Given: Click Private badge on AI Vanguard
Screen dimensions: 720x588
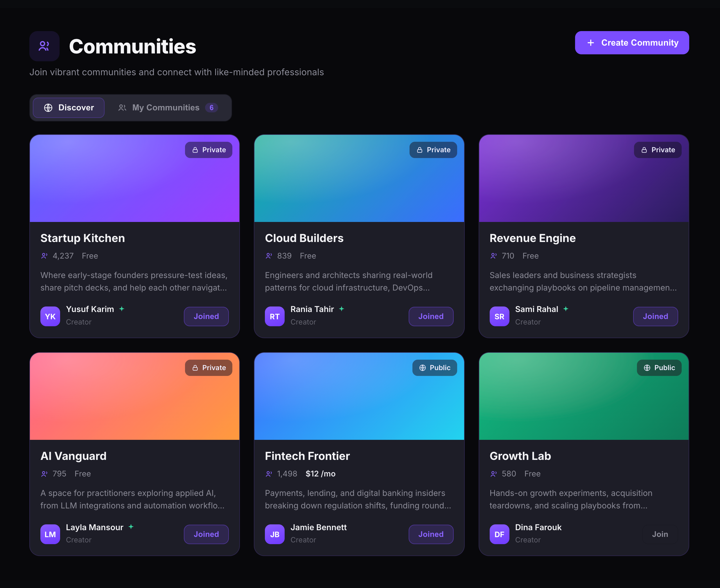Looking at the screenshot, I should point(209,368).
